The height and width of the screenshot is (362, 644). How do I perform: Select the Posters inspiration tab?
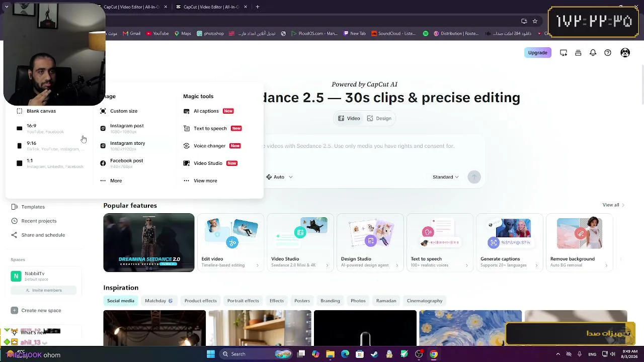coord(302,301)
